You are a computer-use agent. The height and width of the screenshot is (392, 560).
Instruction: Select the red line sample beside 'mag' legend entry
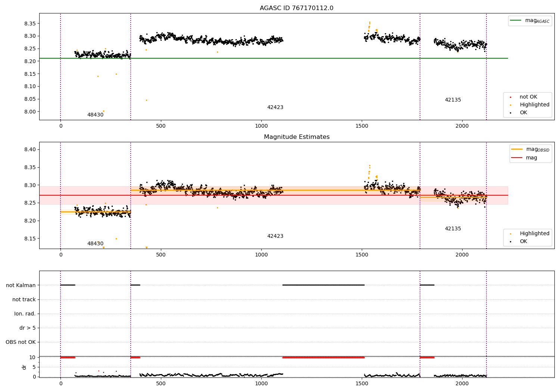click(x=517, y=158)
